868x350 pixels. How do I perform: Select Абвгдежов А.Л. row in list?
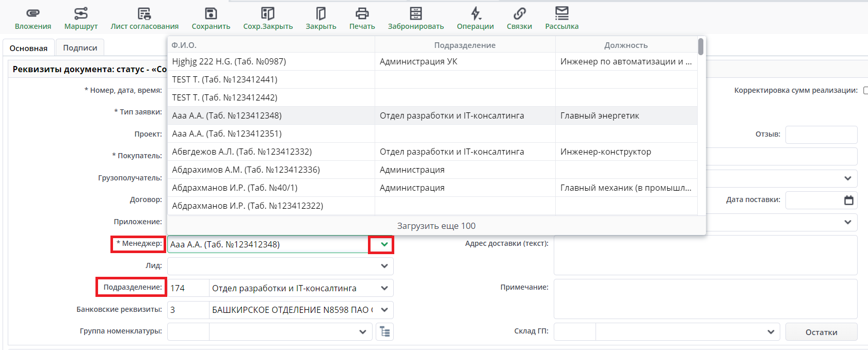click(242, 152)
